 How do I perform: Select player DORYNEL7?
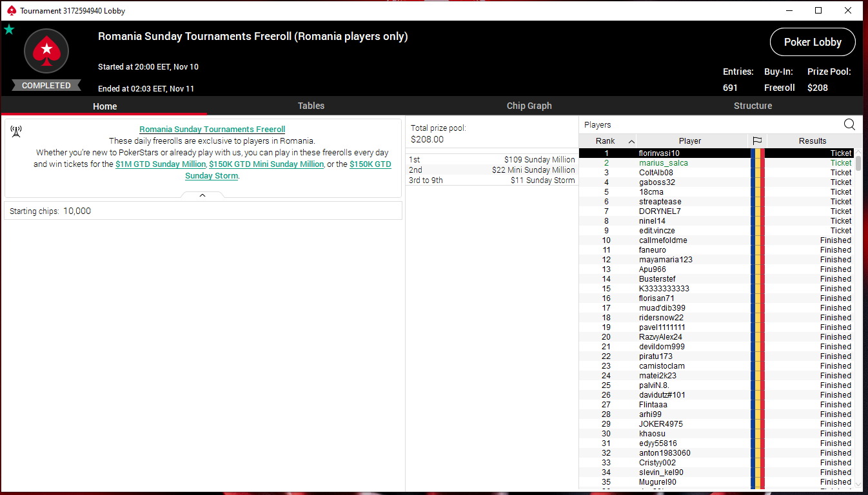point(716,211)
